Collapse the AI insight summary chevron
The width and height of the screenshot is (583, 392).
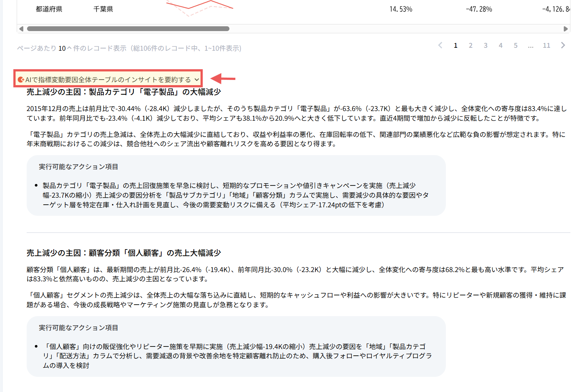197,80
